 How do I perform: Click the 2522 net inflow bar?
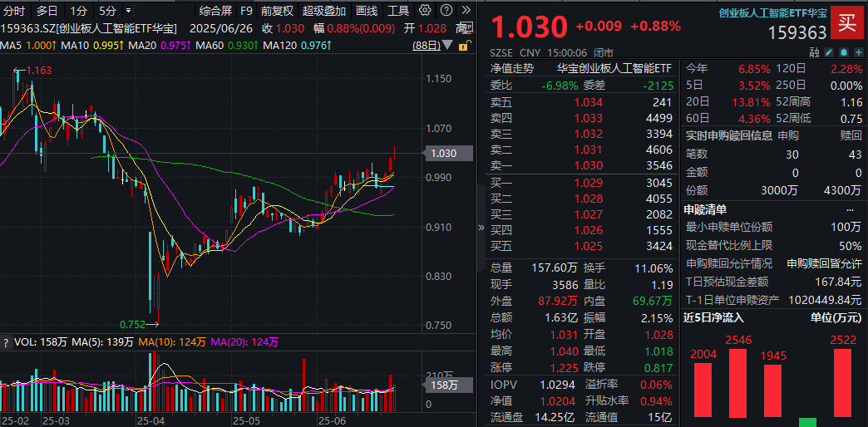842,383
